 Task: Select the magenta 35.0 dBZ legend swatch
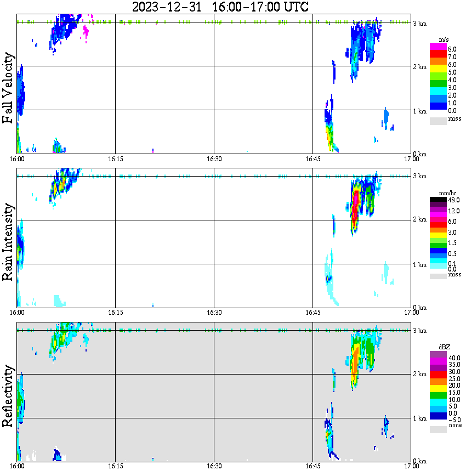[438, 361]
